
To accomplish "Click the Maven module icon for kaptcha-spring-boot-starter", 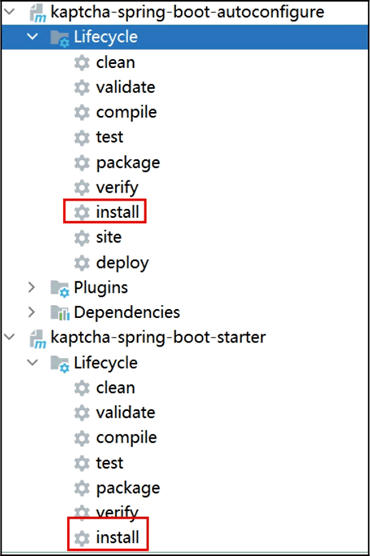I will coord(38,338).
